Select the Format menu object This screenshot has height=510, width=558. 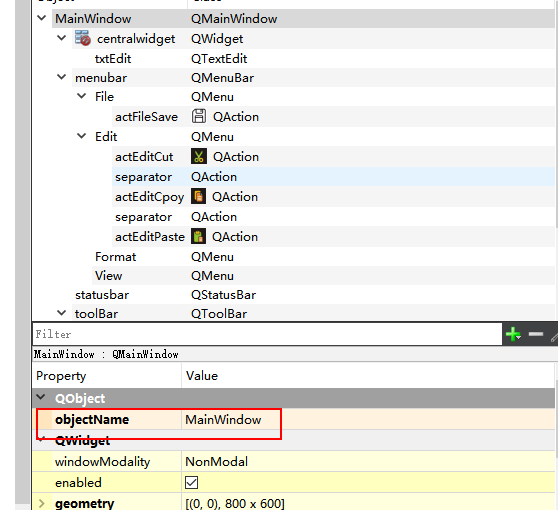click(115, 257)
